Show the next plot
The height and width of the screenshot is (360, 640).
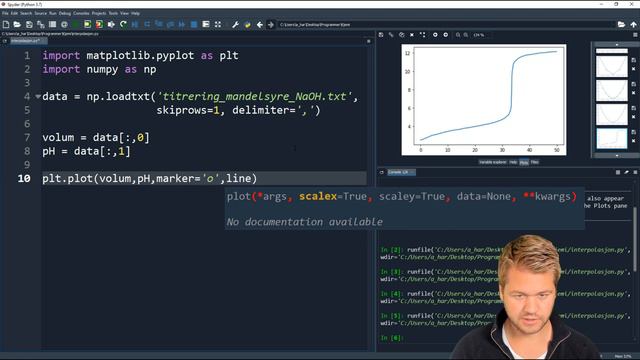click(x=446, y=35)
